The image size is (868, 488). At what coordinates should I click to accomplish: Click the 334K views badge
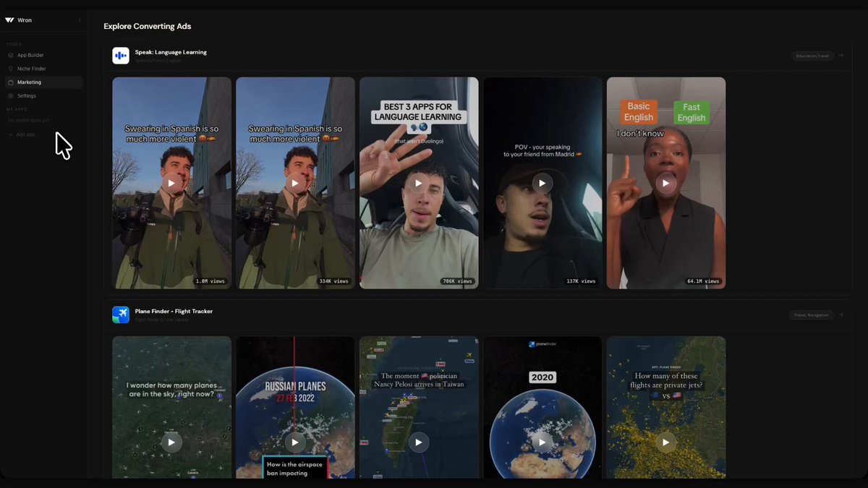pyautogui.click(x=333, y=281)
